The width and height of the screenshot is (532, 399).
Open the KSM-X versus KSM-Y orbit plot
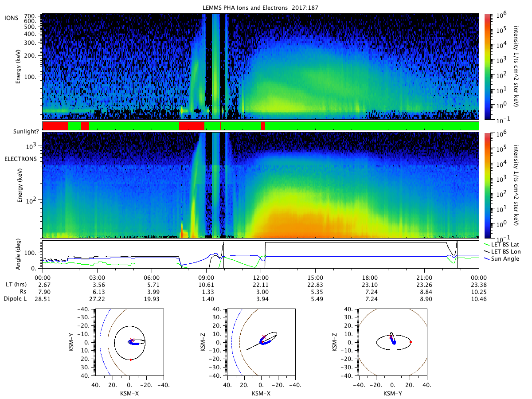click(129, 342)
